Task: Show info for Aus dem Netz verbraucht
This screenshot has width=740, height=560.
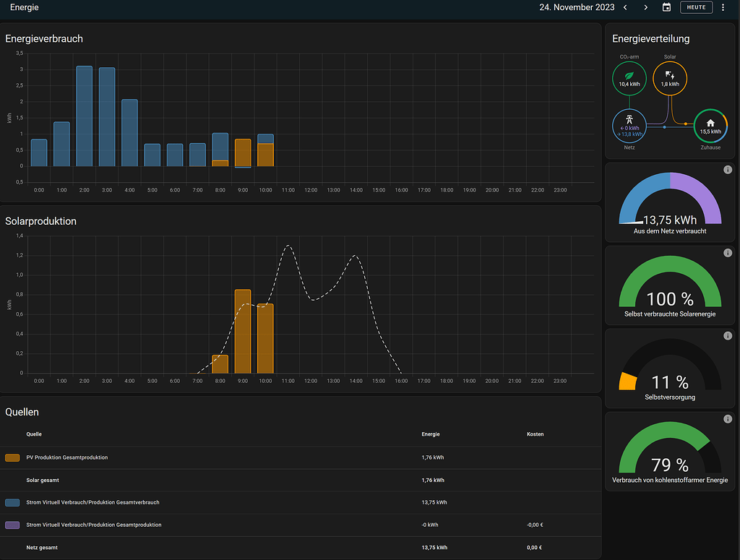Action: [x=728, y=170]
